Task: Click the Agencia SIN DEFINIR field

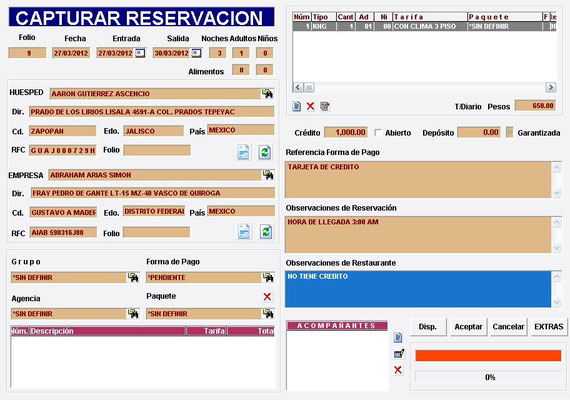Action: click(x=69, y=313)
